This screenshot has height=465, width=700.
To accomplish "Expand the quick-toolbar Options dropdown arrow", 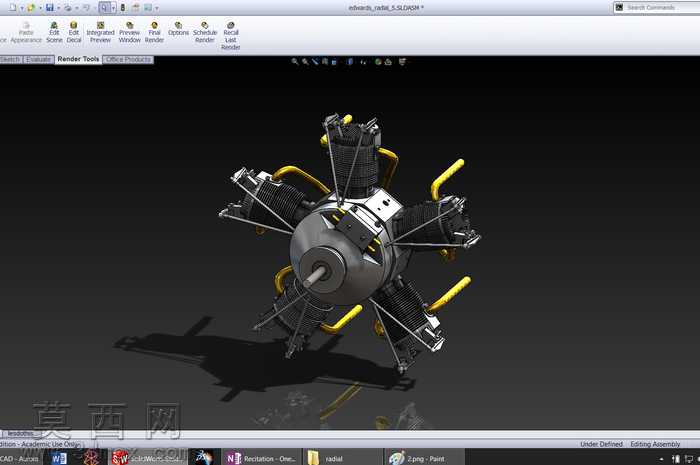I will click(157, 8).
